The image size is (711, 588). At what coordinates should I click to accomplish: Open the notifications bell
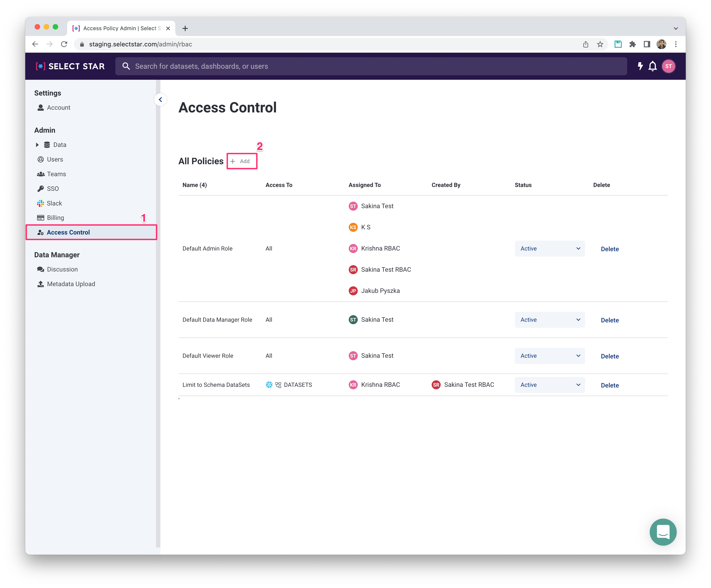[652, 66]
